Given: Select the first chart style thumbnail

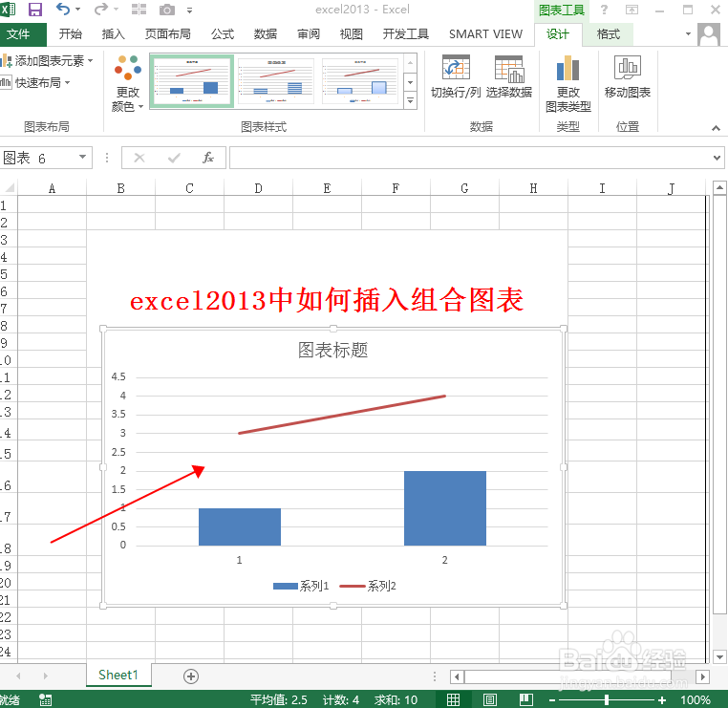Looking at the screenshot, I should [x=192, y=80].
